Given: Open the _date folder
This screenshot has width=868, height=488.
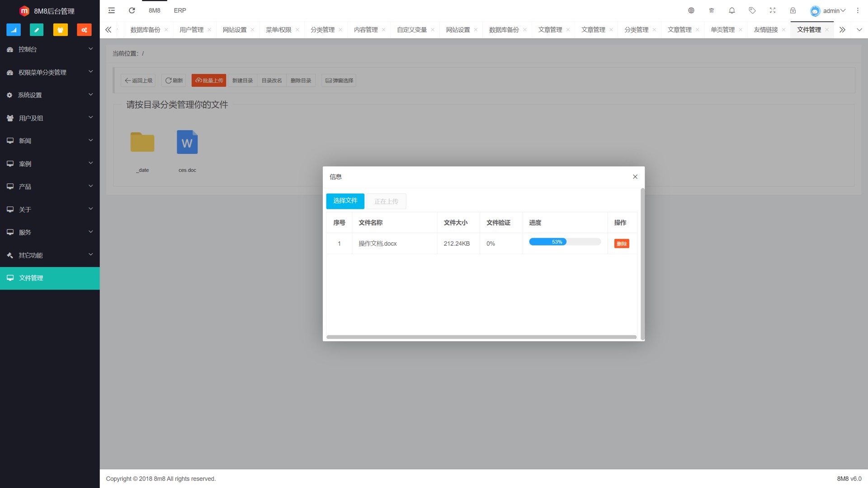Looking at the screenshot, I should coord(142,143).
